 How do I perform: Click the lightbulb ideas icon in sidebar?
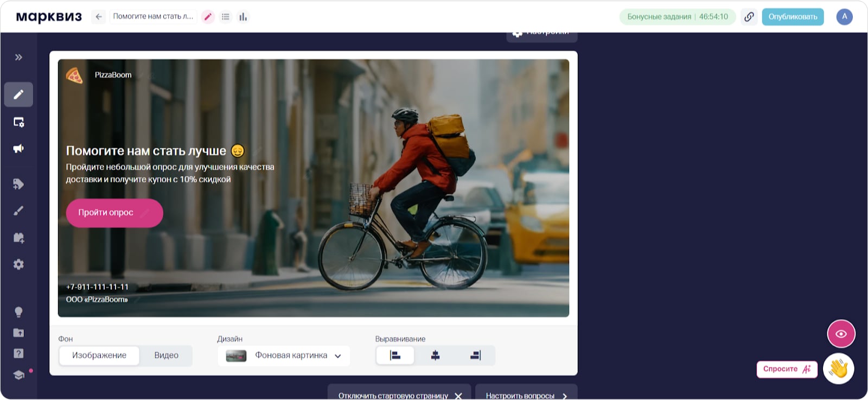pyautogui.click(x=18, y=312)
